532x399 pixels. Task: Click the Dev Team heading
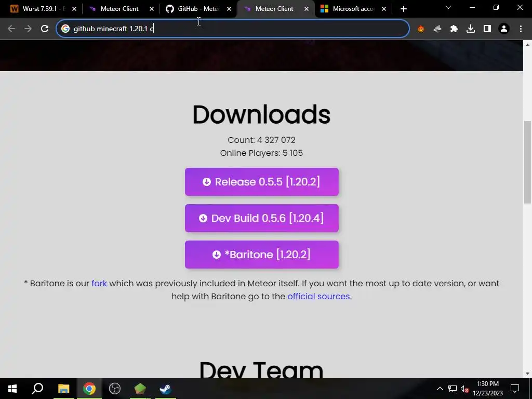click(261, 370)
